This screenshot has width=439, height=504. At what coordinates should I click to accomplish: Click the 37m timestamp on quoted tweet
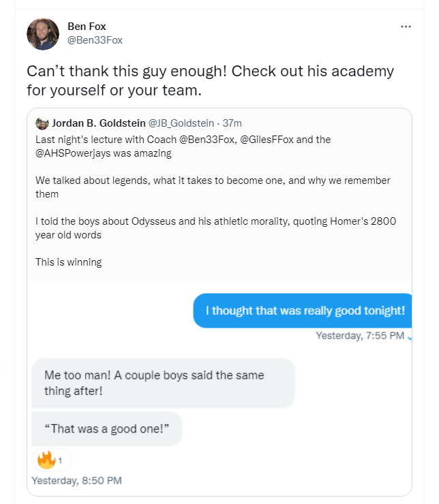coord(232,123)
